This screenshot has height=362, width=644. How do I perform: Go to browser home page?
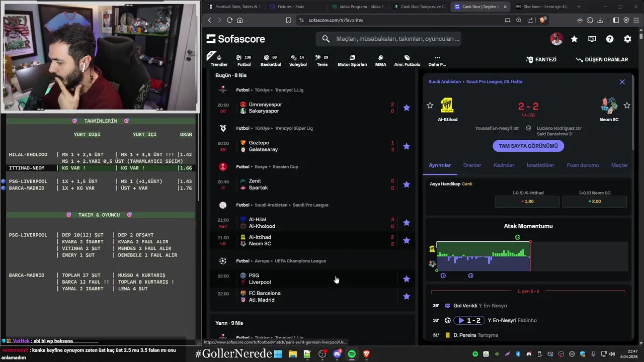point(240,20)
